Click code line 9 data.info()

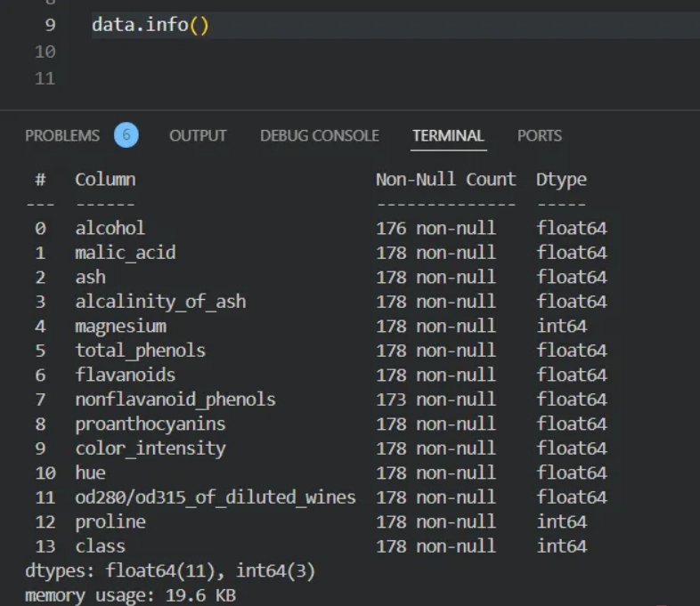[x=151, y=25]
